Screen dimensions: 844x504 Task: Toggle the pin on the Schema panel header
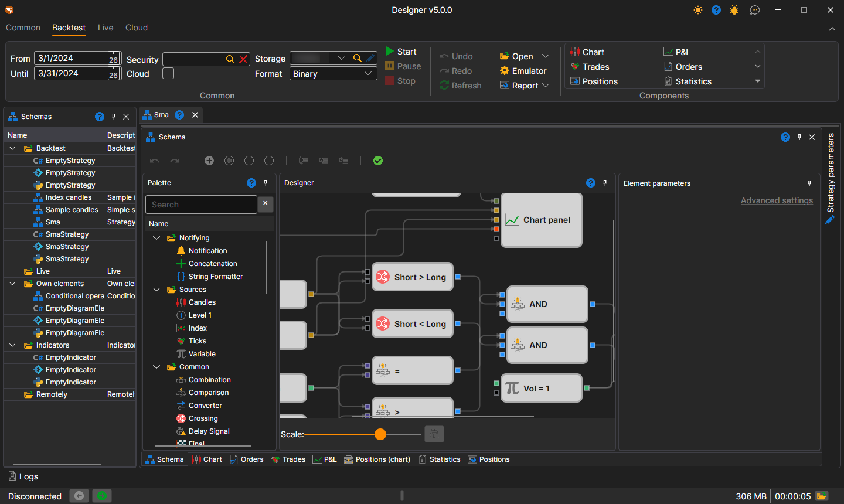(799, 137)
